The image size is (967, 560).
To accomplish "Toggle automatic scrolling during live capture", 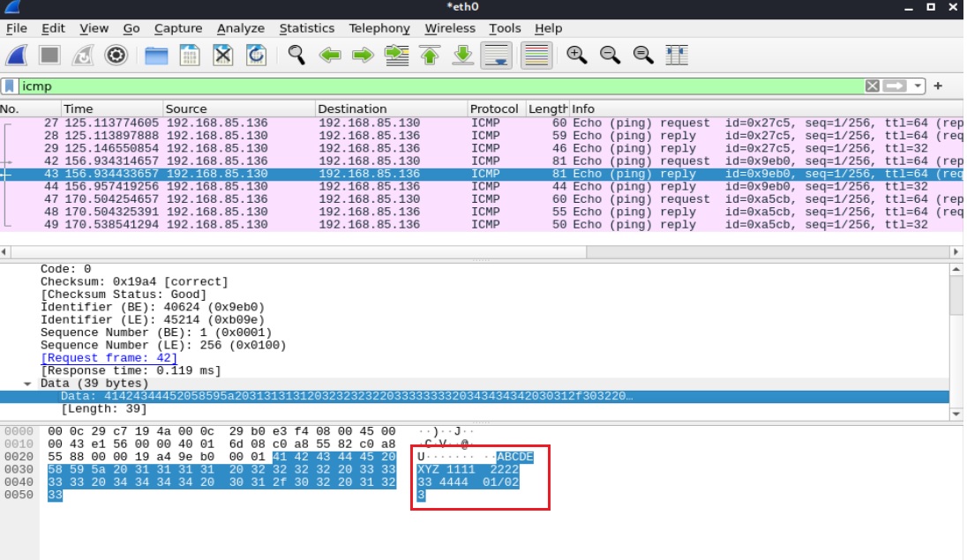I will [498, 56].
